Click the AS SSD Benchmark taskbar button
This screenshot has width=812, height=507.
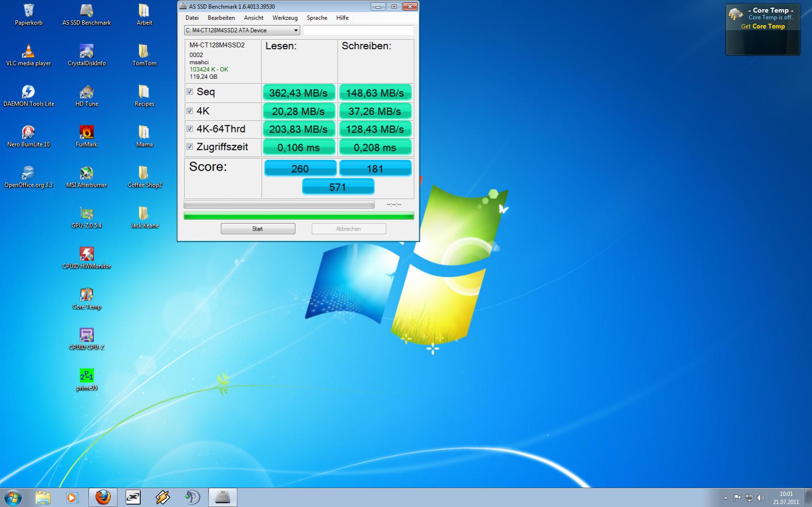pyautogui.click(x=222, y=497)
